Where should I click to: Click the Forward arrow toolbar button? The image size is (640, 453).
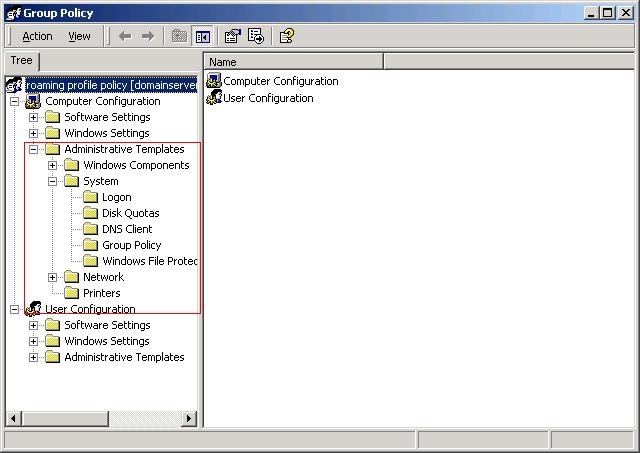pos(148,36)
